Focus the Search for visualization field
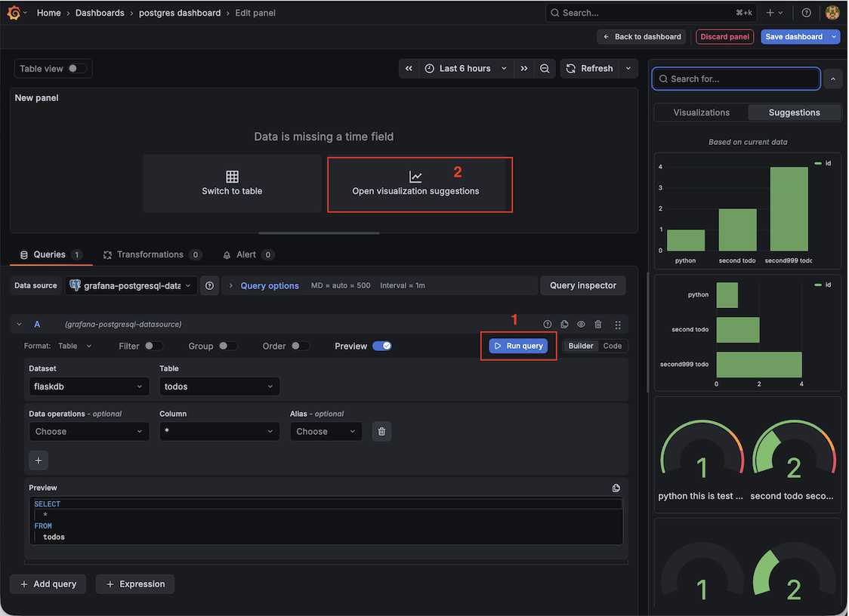 pyautogui.click(x=736, y=79)
